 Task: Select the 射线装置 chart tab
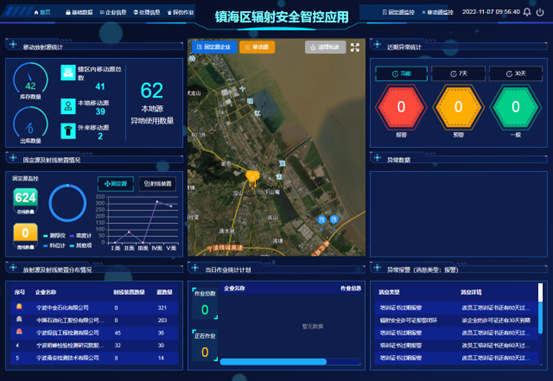tap(157, 184)
